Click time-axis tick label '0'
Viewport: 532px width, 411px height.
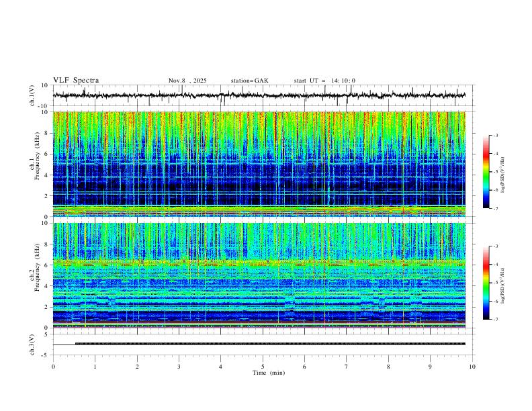[53, 367]
